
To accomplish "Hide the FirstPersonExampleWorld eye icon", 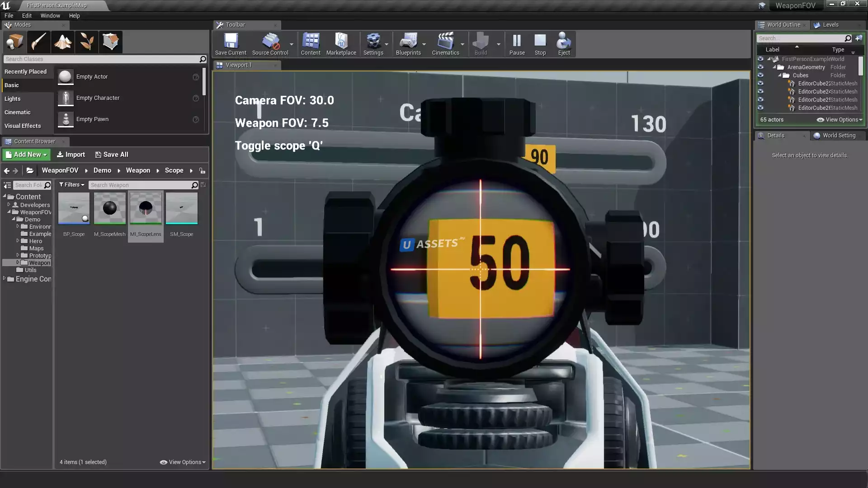I will [x=760, y=59].
